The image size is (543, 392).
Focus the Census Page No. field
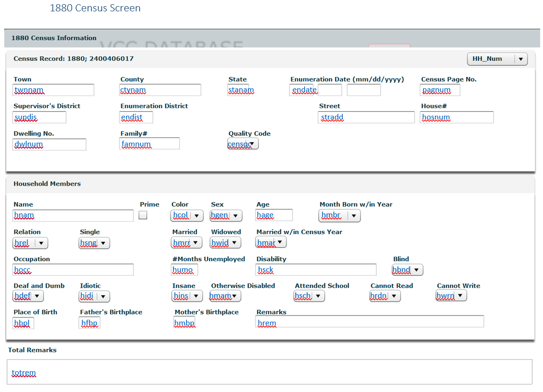[x=440, y=90]
